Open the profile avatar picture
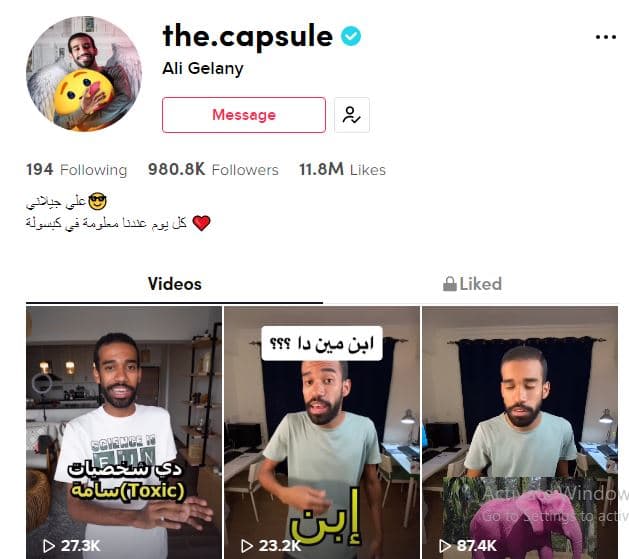Image resolution: width=629 pixels, height=559 pixels. [84, 74]
